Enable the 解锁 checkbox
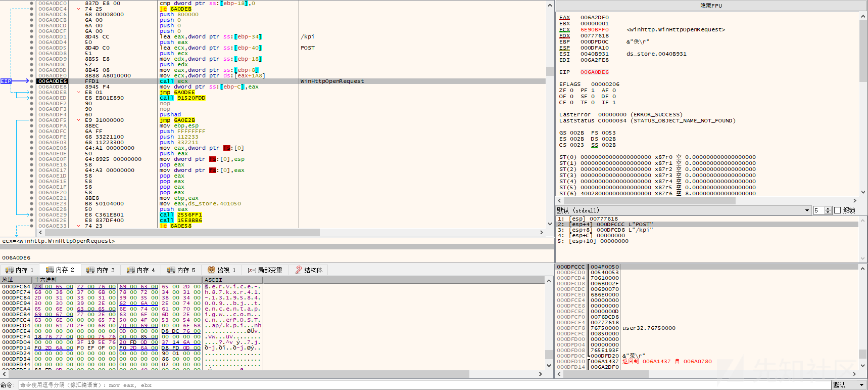Image resolution: width=868 pixels, height=390 pixels. click(838, 210)
